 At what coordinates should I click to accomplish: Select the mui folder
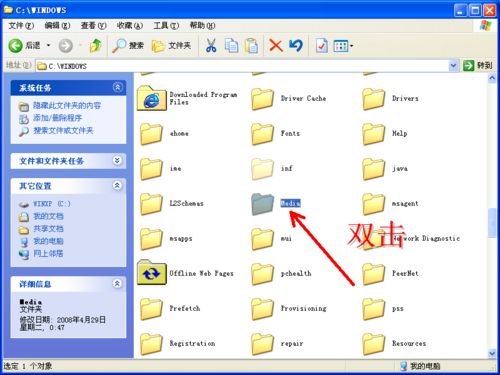point(272,239)
